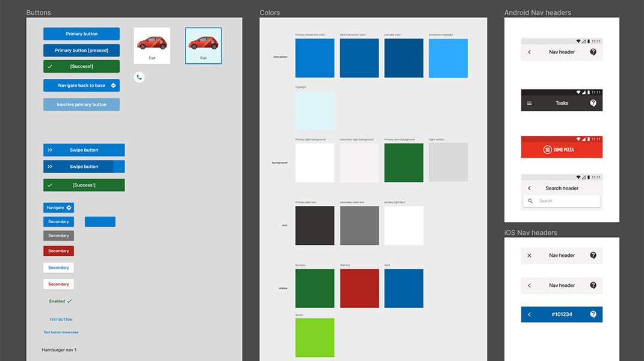Click help icon in the Tasks header
The height and width of the screenshot is (361, 644).
pyautogui.click(x=593, y=103)
